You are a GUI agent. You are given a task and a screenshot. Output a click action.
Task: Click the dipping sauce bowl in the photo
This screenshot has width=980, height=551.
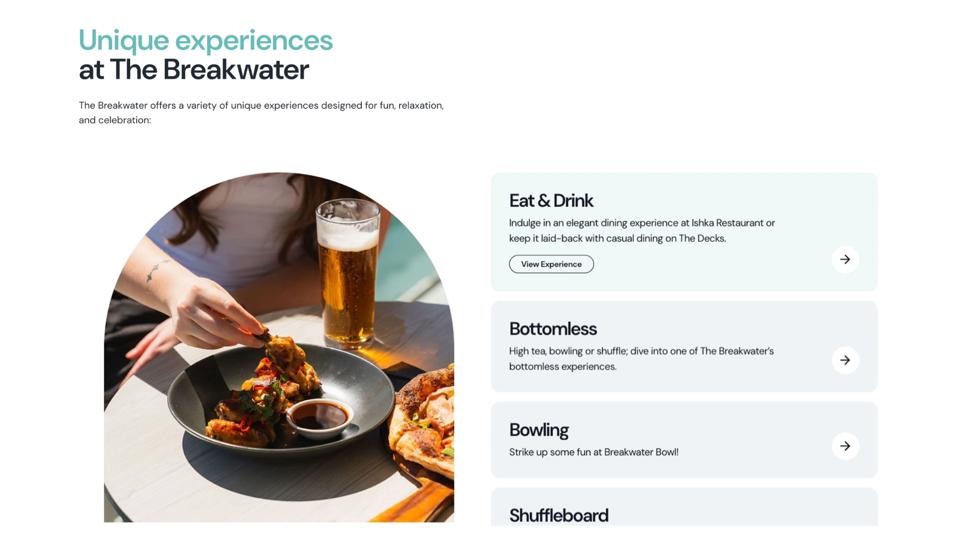[x=319, y=416]
